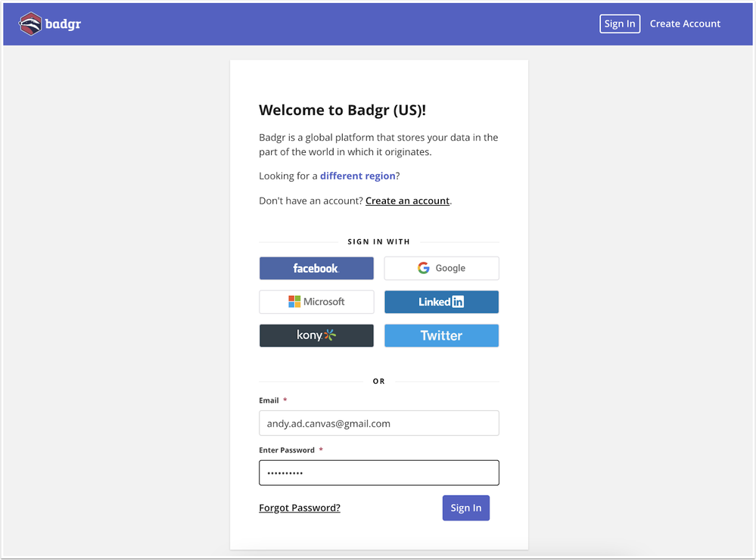Screen dimensions: 756x560
Task: Sign in with LinkedIn
Action: click(441, 301)
